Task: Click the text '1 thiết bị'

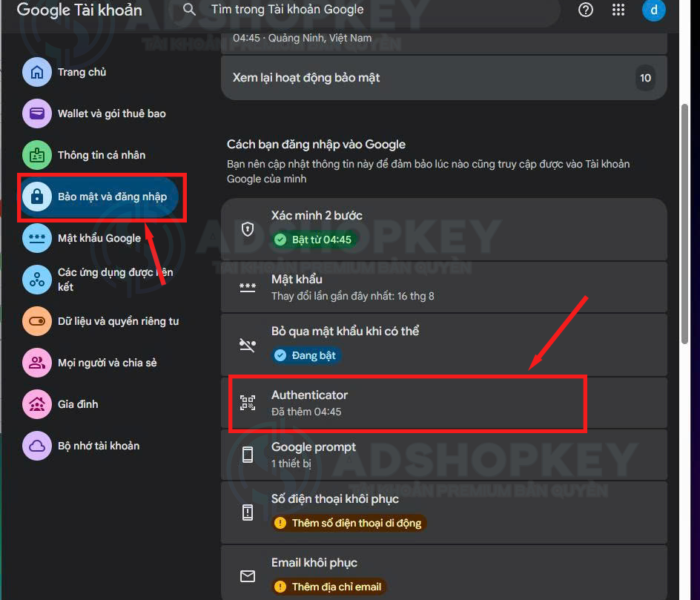Action: 291,464
